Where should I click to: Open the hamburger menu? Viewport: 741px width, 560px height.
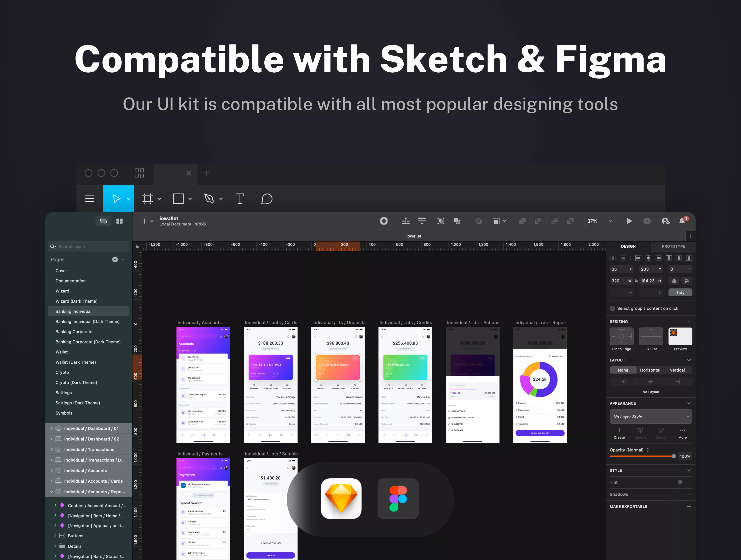[x=89, y=198]
